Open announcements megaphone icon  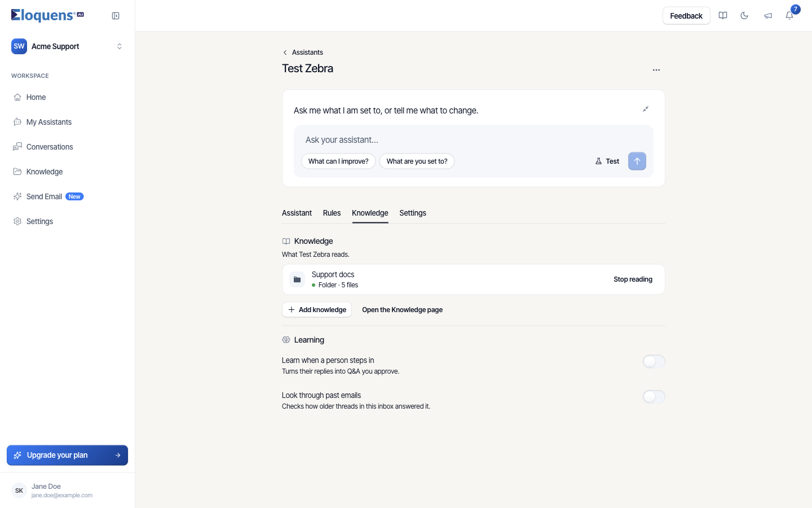pyautogui.click(x=767, y=16)
